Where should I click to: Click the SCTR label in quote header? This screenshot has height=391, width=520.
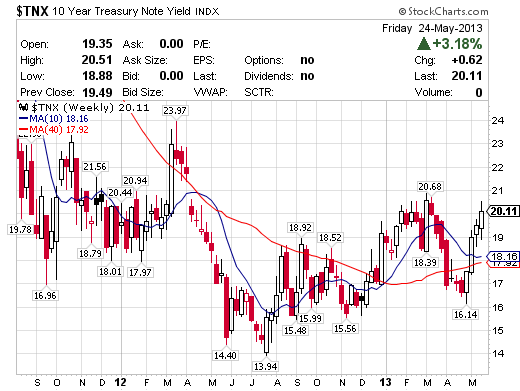pyautogui.click(x=259, y=92)
